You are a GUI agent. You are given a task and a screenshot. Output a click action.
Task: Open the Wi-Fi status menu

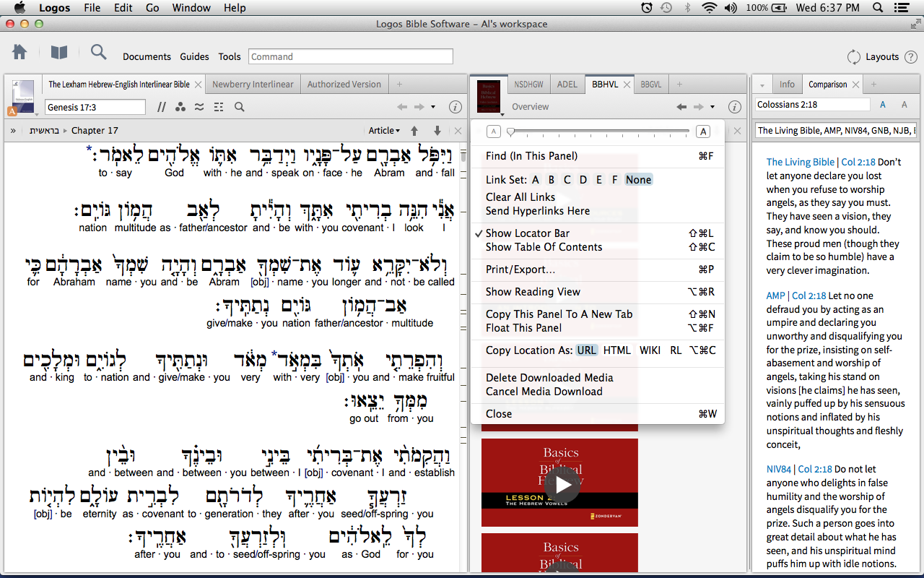point(709,8)
